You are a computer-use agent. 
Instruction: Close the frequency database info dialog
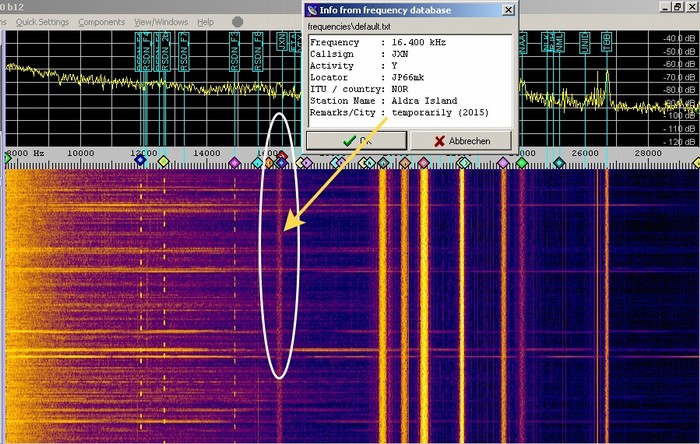click(509, 10)
